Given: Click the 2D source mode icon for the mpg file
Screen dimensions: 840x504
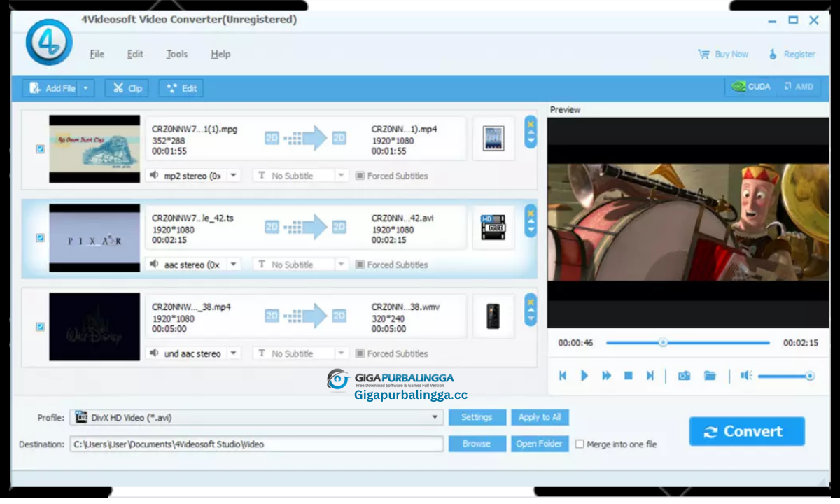Looking at the screenshot, I should (272, 138).
